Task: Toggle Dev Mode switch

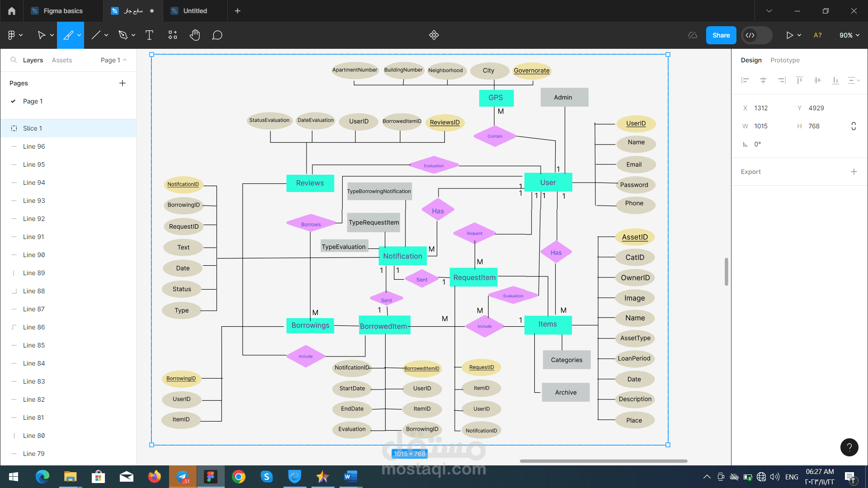Action: (x=756, y=35)
